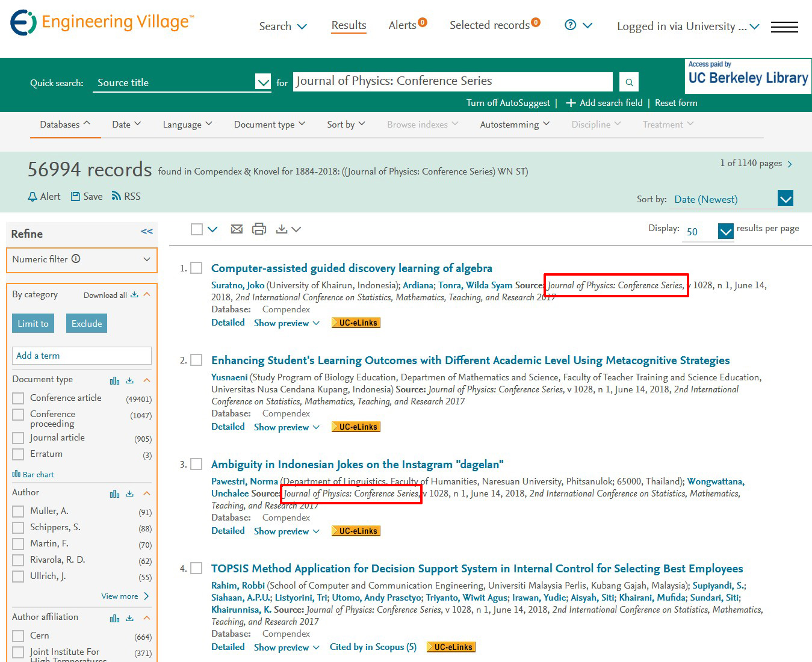The height and width of the screenshot is (662, 812).
Task: Click the plus icon for Add search field
Action: [571, 103]
